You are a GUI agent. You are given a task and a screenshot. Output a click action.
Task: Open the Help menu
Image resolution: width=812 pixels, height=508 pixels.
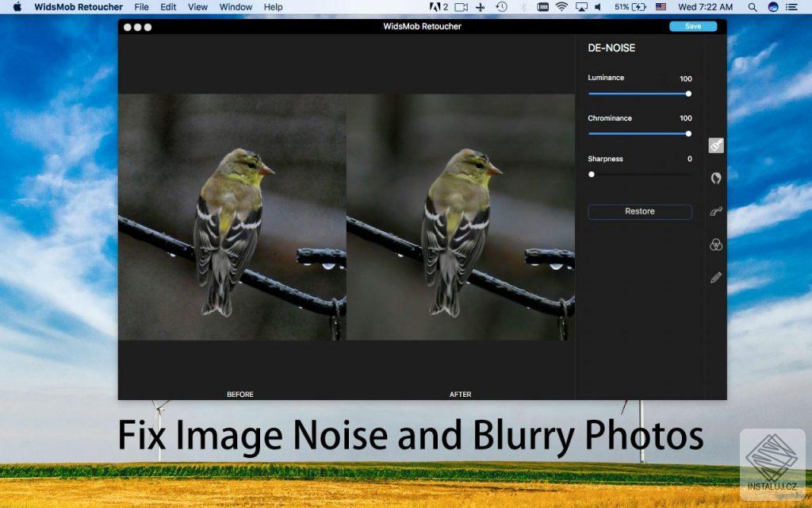coord(273,6)
